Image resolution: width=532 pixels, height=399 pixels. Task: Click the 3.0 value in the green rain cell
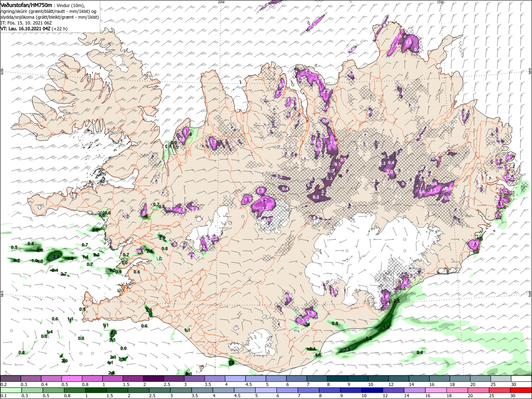coord(56,257)
